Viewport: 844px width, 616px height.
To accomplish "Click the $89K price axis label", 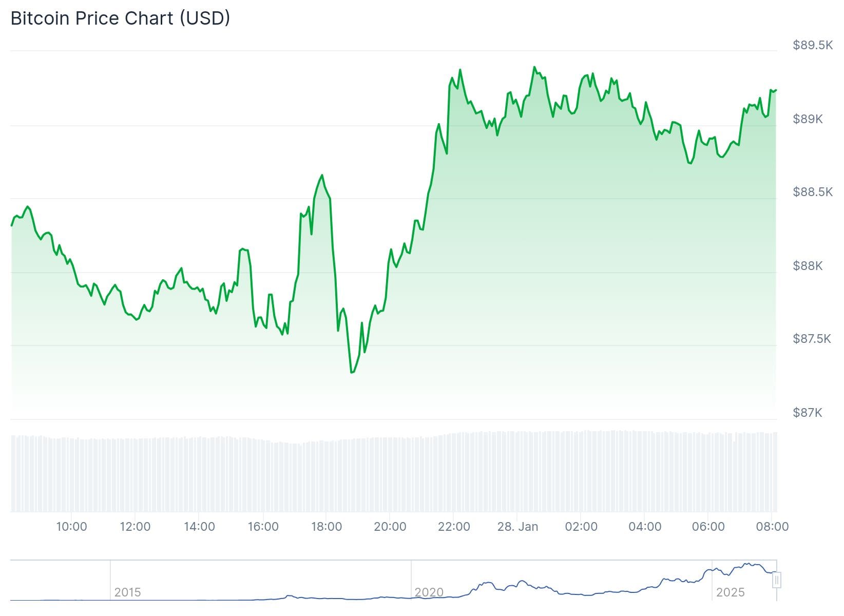I will tap(808, 119).
